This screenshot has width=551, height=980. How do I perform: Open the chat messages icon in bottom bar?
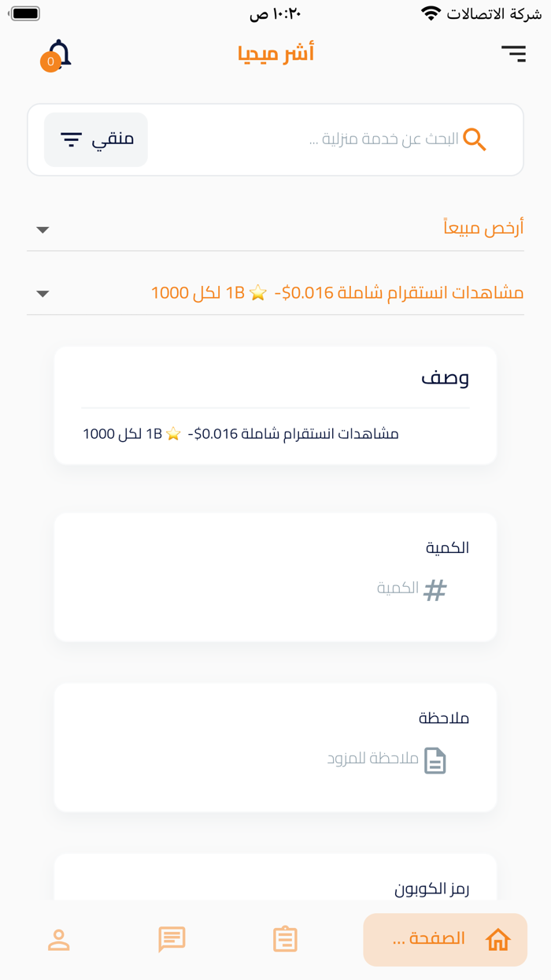pos(172,939)
